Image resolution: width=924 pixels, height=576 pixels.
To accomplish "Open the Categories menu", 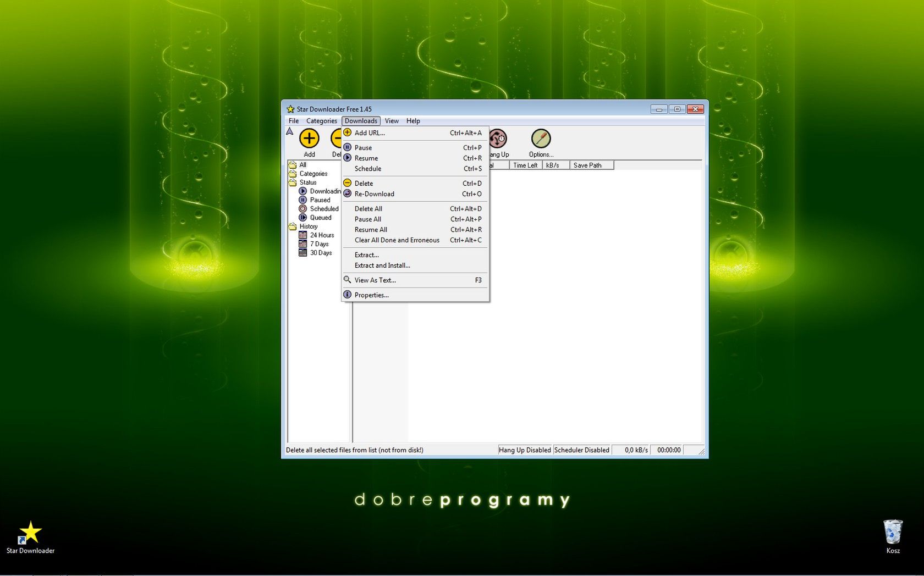I will click(x=321, y=121).
